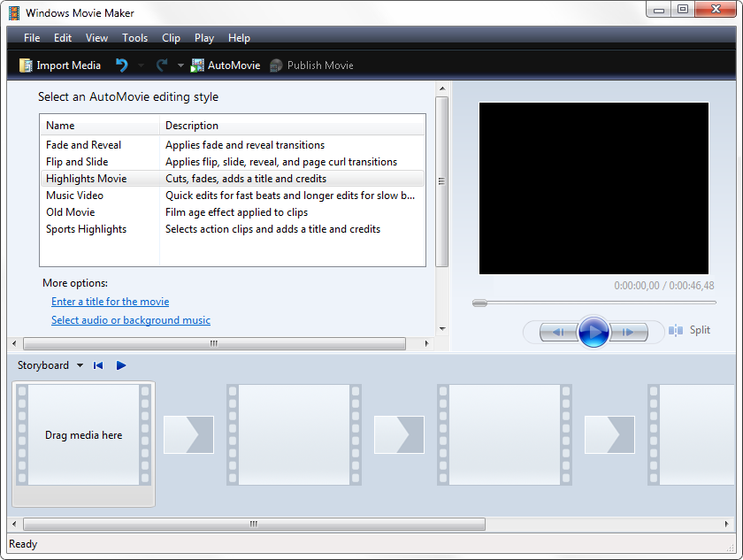The width and height of the screenshot is (743, 560).
Task: Play the storyboard with the blue triangle
Action: click(x=121, y=365)
